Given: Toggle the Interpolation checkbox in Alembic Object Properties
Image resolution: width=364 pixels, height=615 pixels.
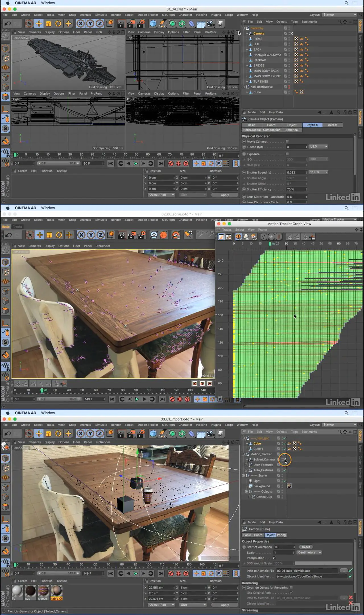Looking at the screenshot, I should [x=274, y=558].
